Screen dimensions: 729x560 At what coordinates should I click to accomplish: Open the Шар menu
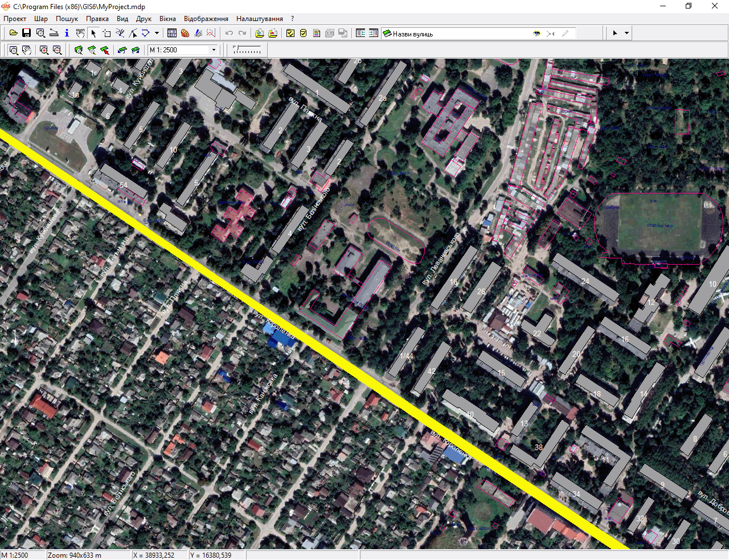pyautogui.click(x=41, y=19)
